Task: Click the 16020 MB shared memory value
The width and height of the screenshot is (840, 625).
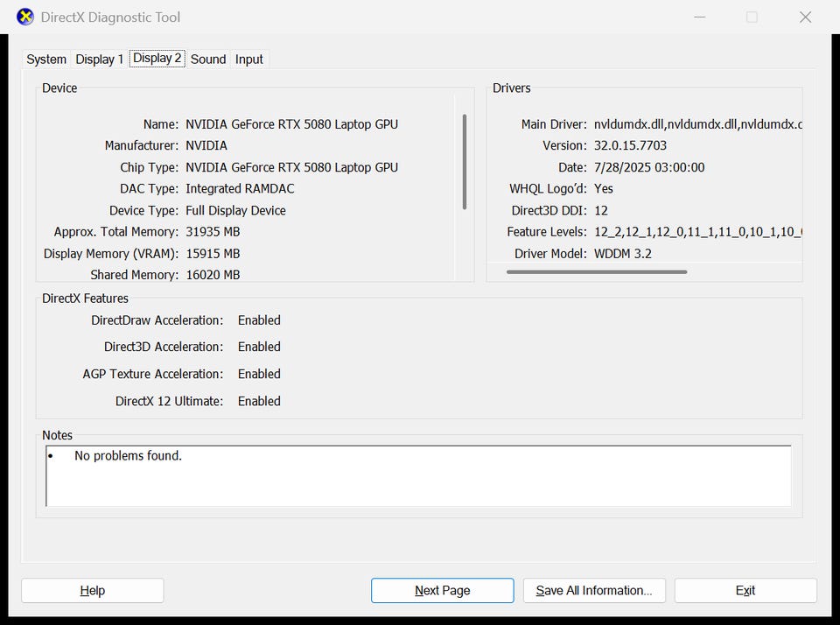Action: pyautogui.click(x=213, y=275)
